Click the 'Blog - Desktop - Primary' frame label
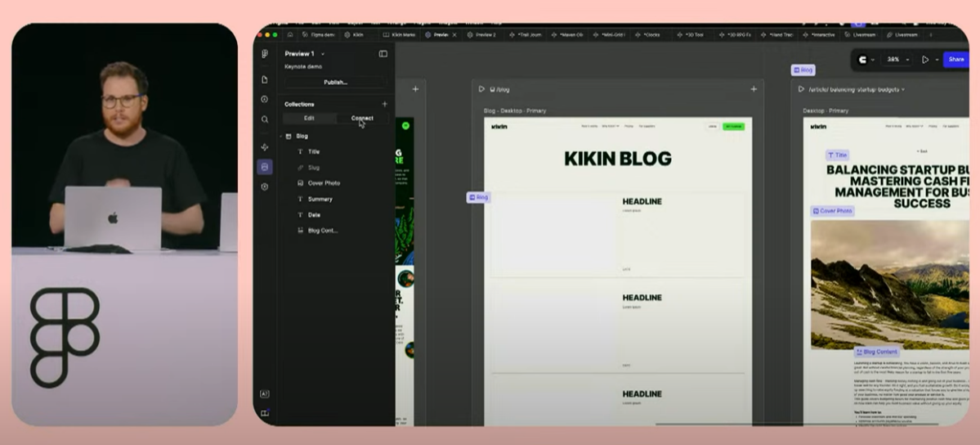 click(x=514, y=110)
